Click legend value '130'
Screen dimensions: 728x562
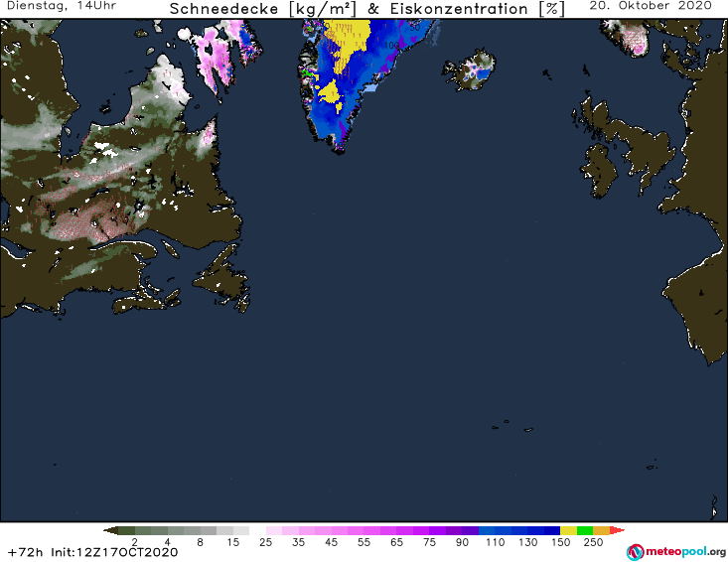528,542
